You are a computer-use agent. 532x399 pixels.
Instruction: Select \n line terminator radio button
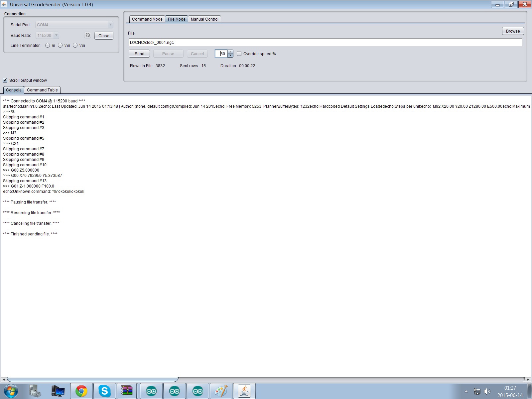[48, 45]
